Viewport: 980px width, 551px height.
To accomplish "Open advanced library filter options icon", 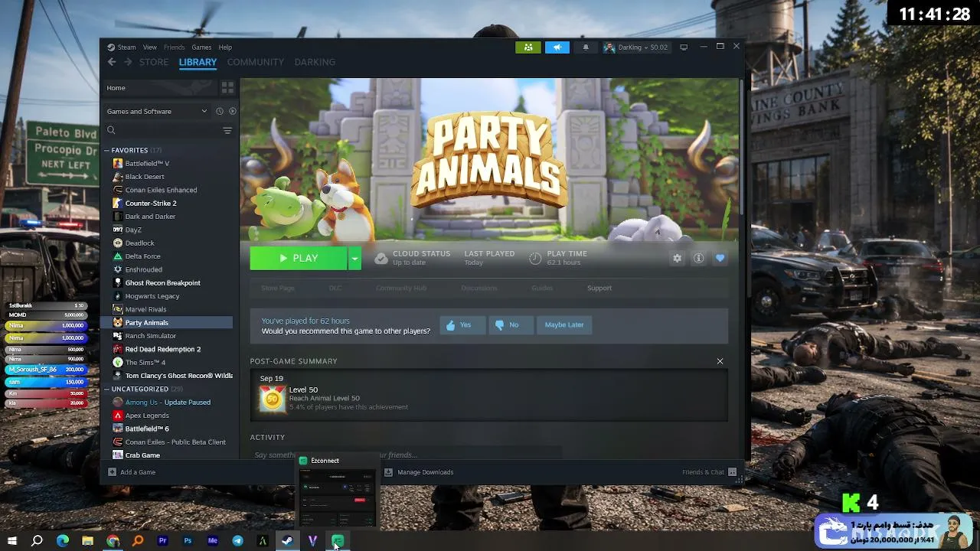I will (x=227, y=131).
